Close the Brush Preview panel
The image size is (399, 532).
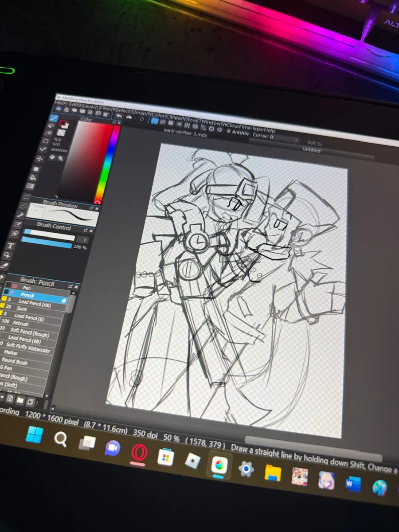pyautogui.click(x=97, y=208)
